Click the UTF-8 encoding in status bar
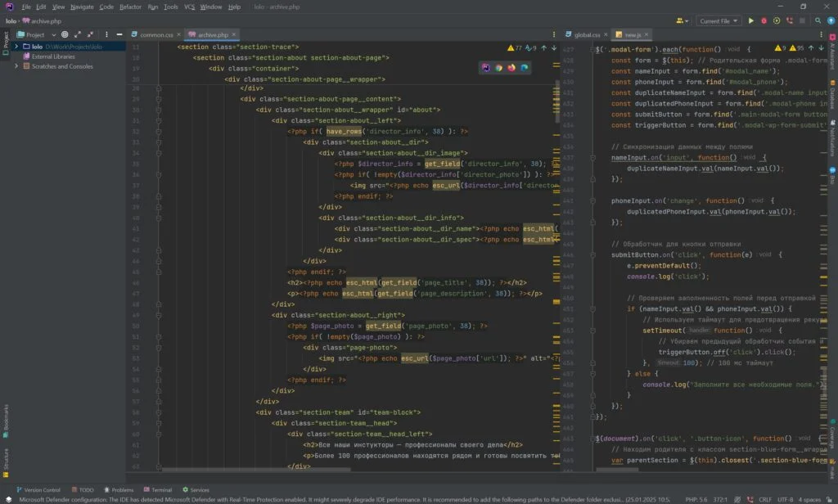This screenshot has height=504, width=838. coord(785,499)
